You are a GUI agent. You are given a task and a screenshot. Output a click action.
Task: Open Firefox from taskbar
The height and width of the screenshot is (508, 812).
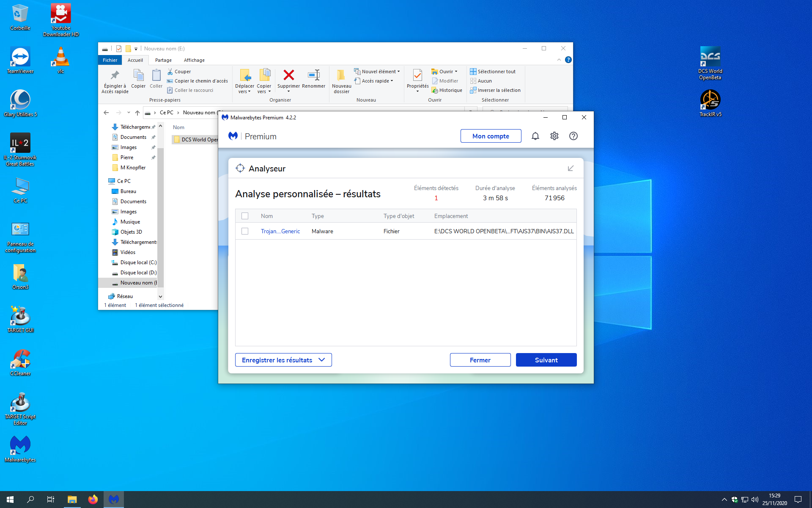(x=93, y=500)
